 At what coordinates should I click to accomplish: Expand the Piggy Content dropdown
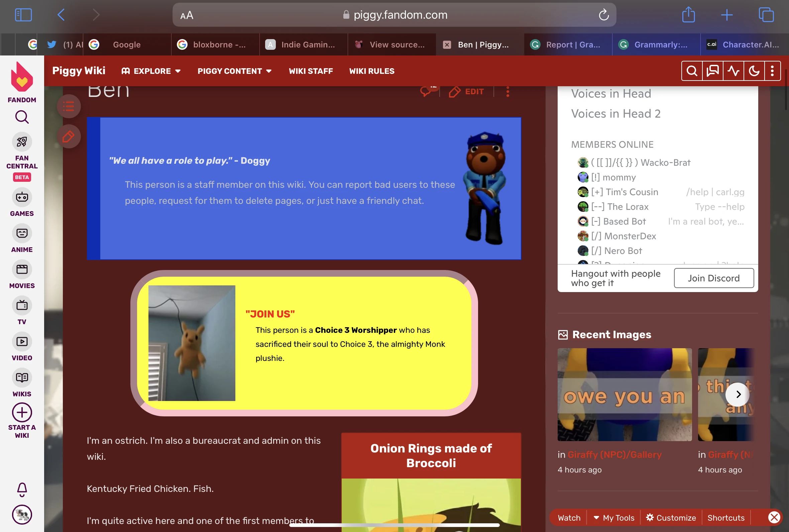point(234,71)
